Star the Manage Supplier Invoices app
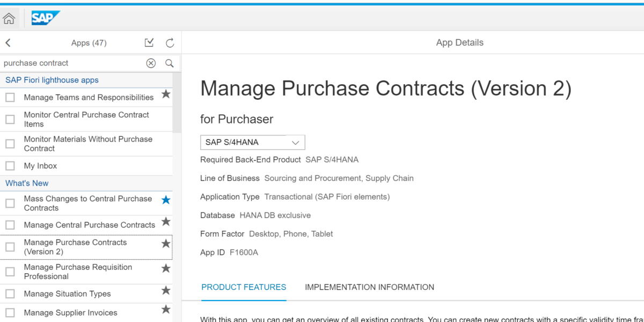644x322 pixels. [x=166, y=309]
